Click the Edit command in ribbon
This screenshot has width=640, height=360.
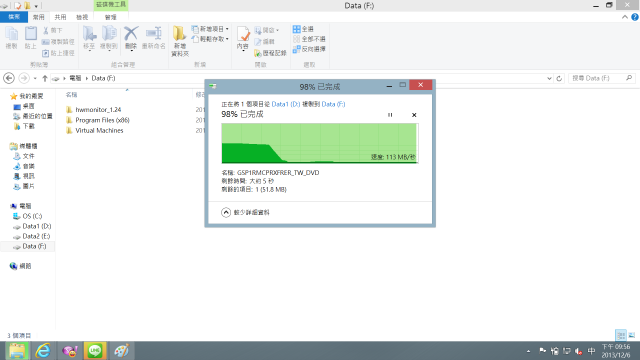pos(264,42)
